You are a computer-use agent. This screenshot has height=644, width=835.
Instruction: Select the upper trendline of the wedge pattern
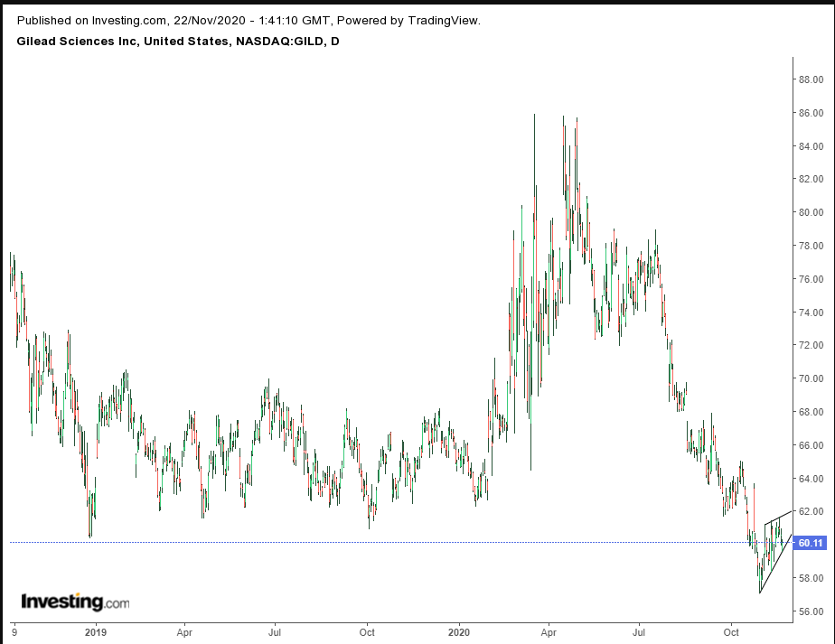pos(778,518)
